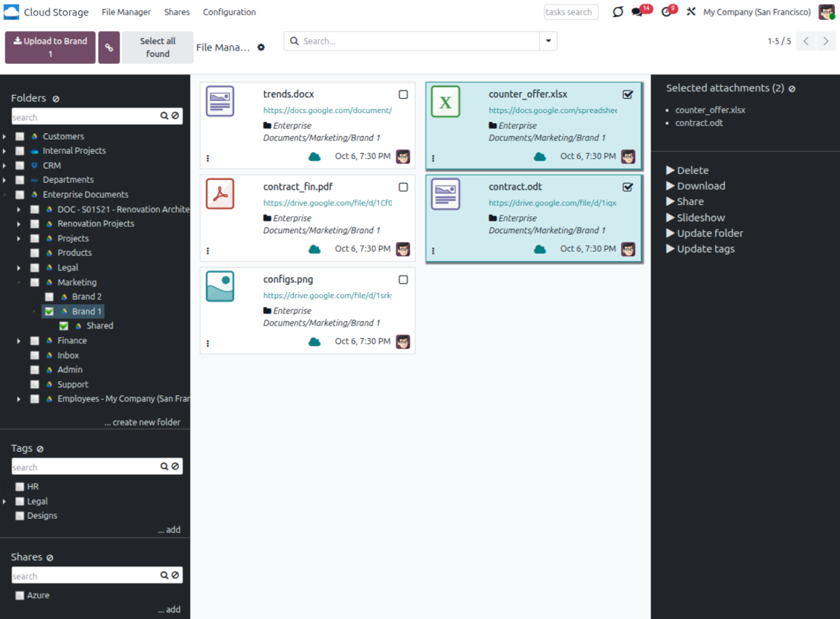This screenshot has height=619, width=840.
Task: Open the three-dot menu on trends.docx card
Action: [x=207, y=158]
